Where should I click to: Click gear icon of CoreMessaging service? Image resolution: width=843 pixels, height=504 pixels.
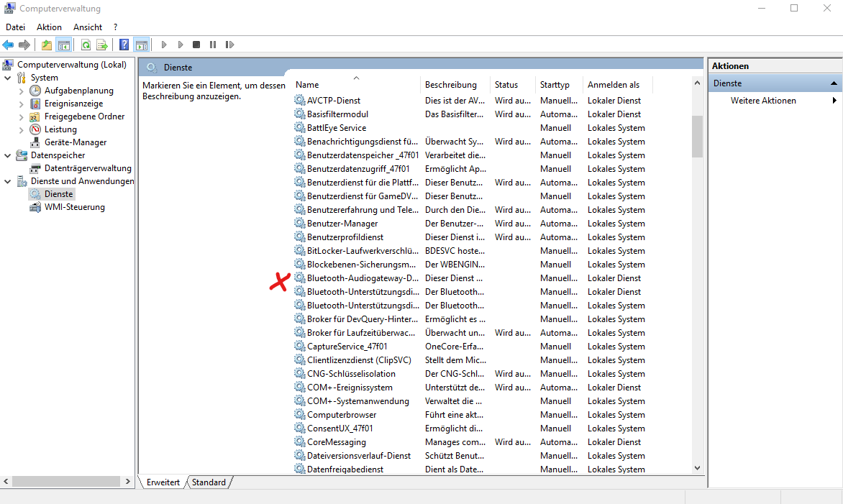pyautogui.click(x=299, y=441)
